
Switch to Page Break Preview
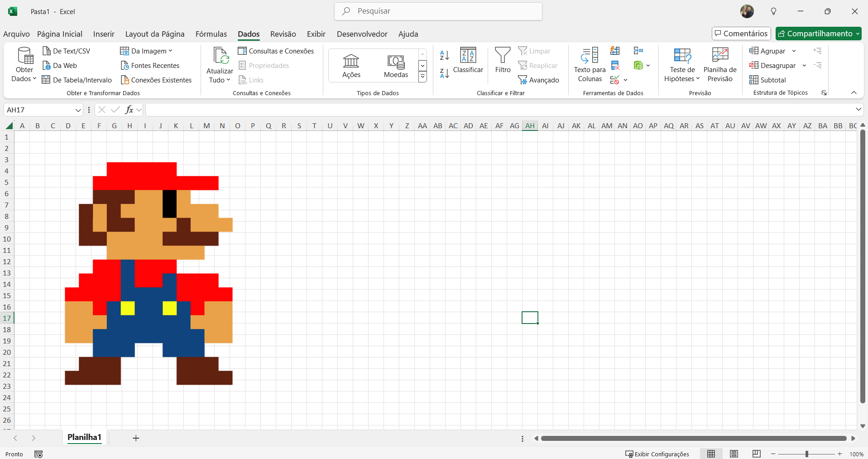[x=756, y=454]
